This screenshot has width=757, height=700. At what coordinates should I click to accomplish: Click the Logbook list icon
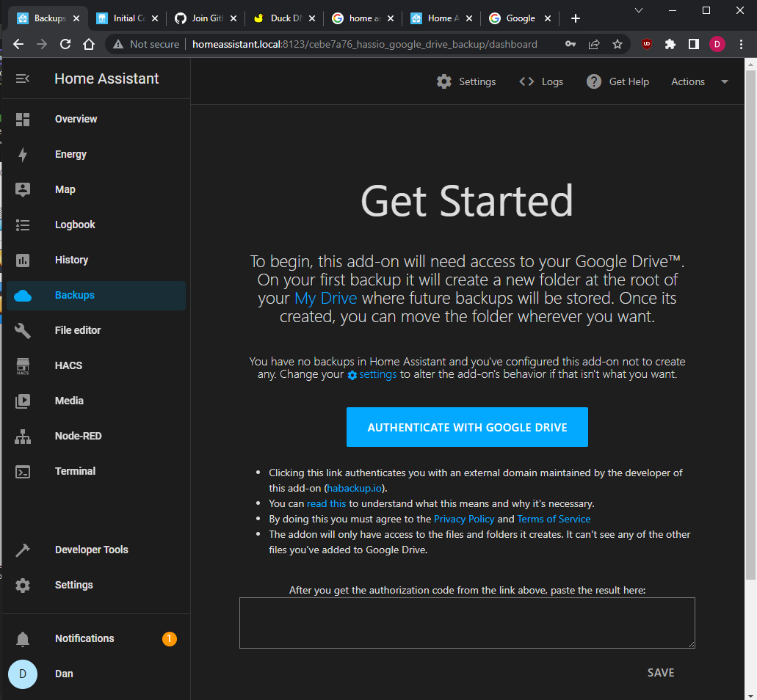[x=23, y=225]
